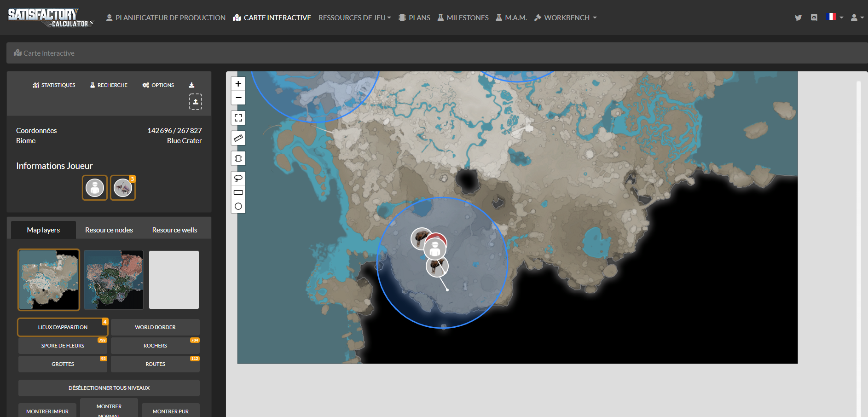Click Désélectionner tous niveaux button

tap(109, 388)
